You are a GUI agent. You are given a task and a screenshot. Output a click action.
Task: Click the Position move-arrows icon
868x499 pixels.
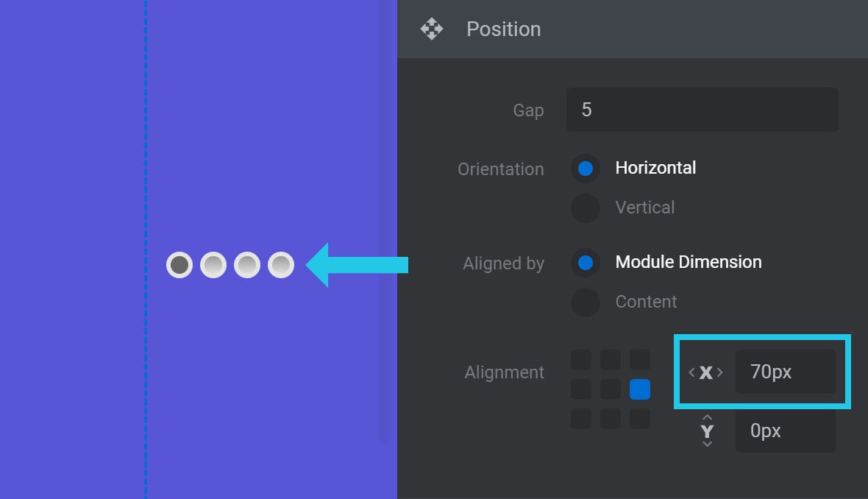point(431,29)
